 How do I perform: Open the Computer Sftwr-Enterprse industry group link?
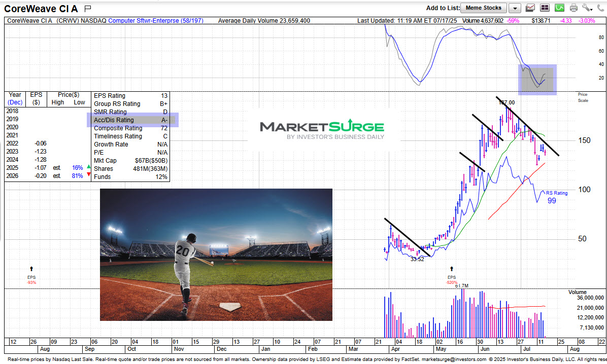click(156, 20)
